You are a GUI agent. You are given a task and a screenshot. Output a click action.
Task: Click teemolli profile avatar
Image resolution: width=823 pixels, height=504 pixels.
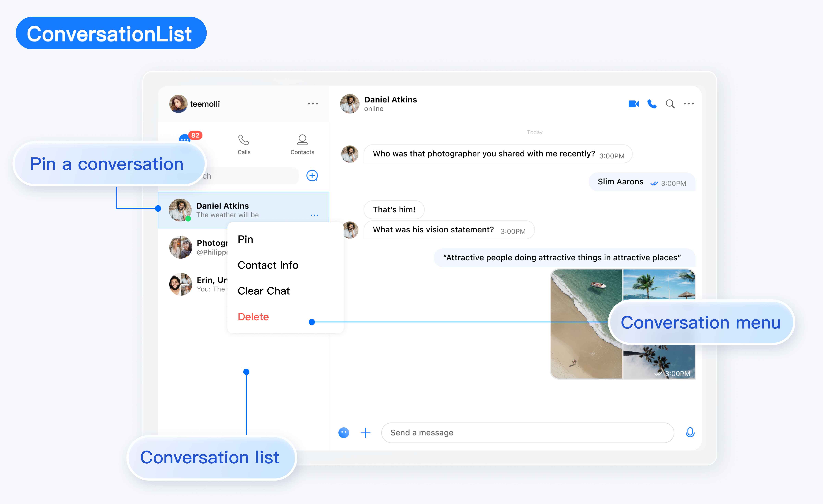pyautogui.click(x=178, y=104)
